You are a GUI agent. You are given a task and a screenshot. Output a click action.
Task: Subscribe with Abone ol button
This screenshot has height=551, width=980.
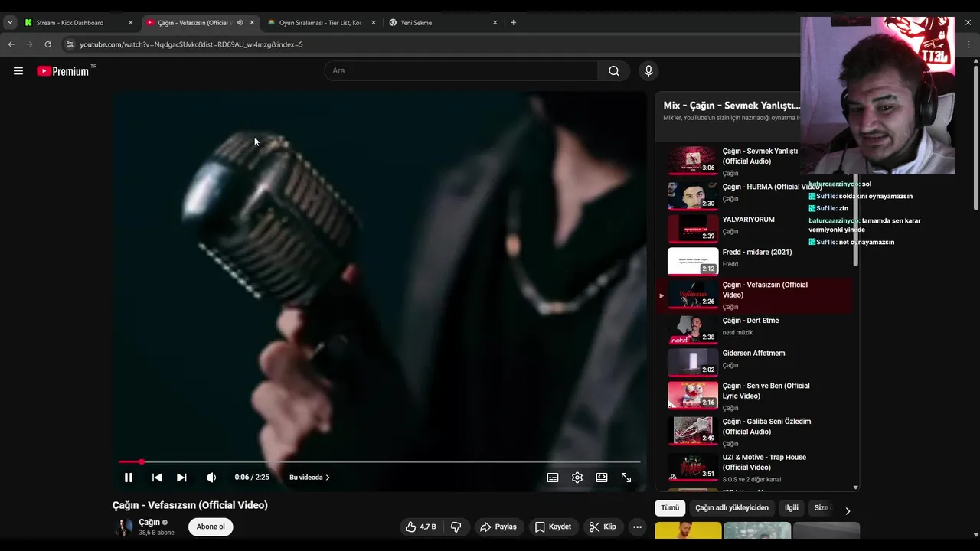point(211,527)
